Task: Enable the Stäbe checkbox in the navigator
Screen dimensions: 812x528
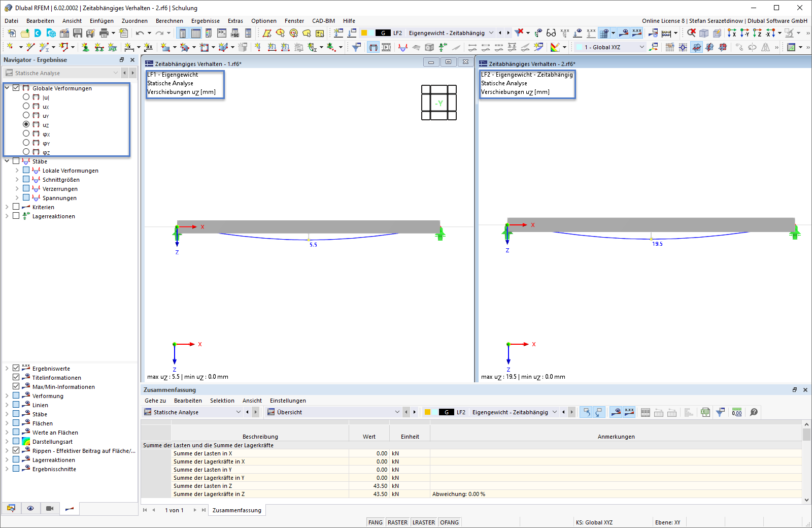Action: (x=16, y=161)
